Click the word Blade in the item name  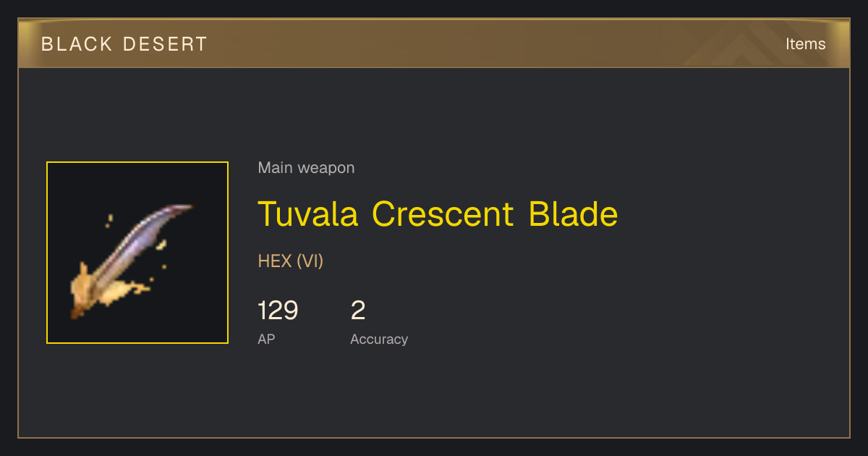(573, 214)
